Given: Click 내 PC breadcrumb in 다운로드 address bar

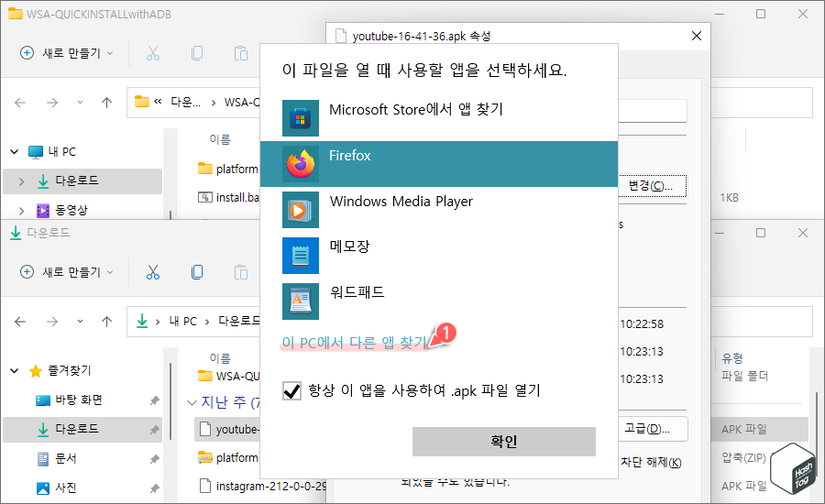Looking at the screenshot, I should pyautogui.click(x=183, y=322).
